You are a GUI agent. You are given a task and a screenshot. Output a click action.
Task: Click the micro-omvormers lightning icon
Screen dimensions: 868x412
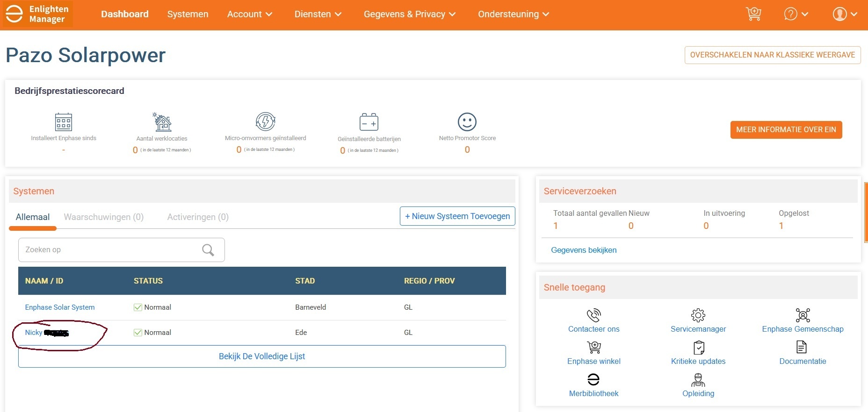tap(266, 121)
